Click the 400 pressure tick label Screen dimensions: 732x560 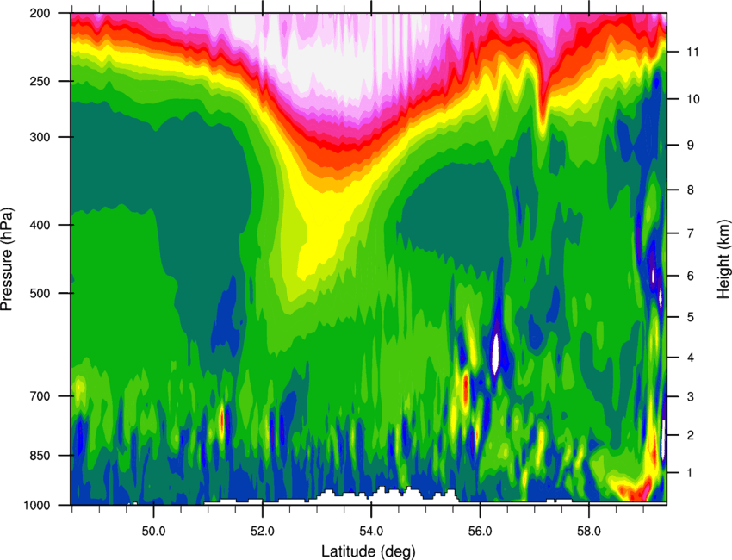click(x=40, y=225)
